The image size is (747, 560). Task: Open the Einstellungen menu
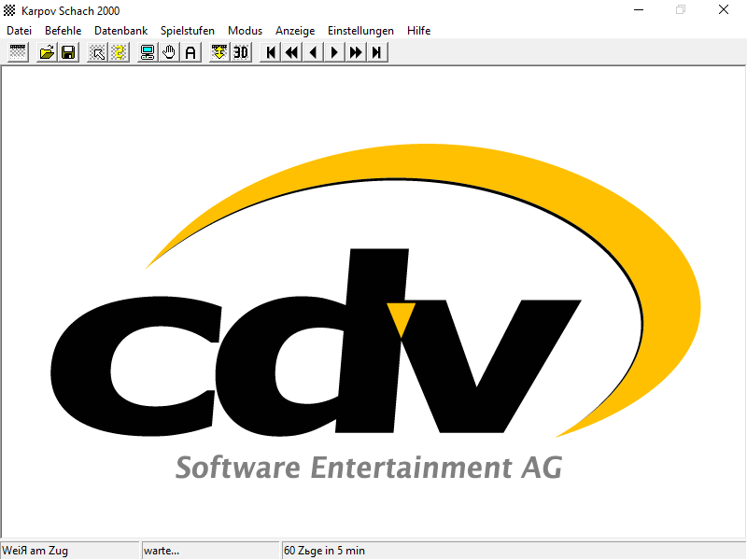click(360, 31)
